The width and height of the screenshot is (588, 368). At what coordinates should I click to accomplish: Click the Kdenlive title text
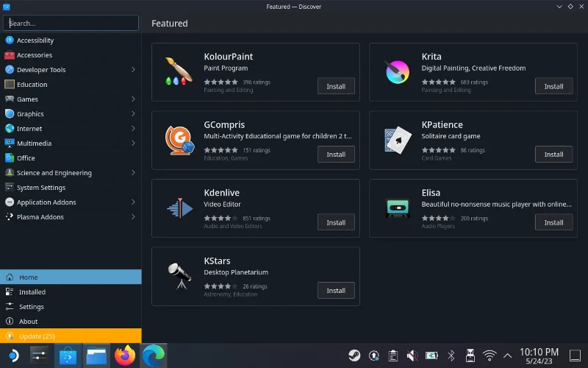point(222,193)
